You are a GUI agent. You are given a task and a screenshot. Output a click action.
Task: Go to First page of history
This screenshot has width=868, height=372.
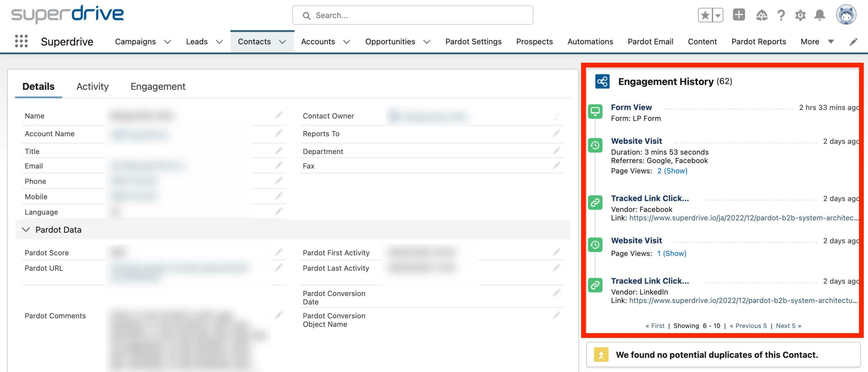[655, 326]
